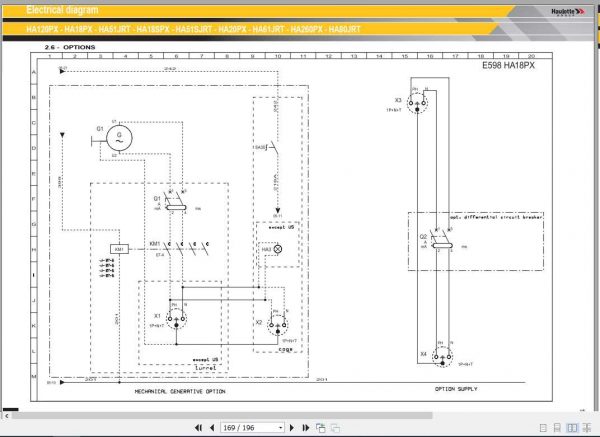
Task: Click the 'Electrical diagram' header title
Action: pos(62,10)
